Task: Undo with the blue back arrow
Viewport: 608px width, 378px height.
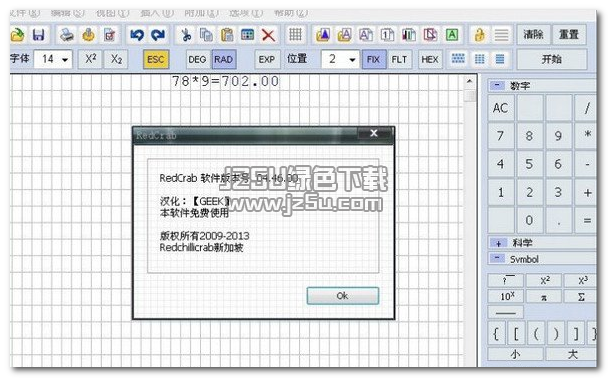Action: coord(136,35)
